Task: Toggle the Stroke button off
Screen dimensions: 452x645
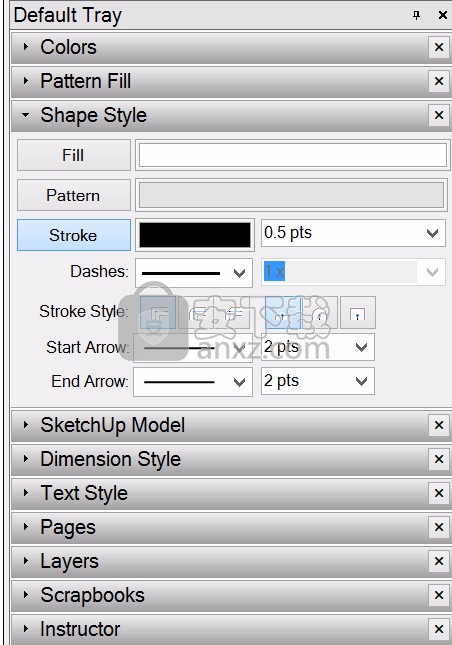Action: (74, 235)
